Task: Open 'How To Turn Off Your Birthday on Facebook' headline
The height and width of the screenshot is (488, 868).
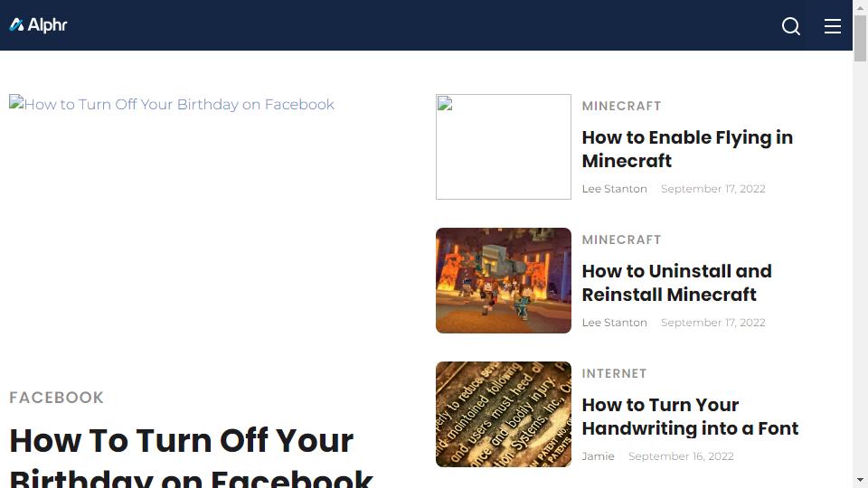Action: (191, 456)
